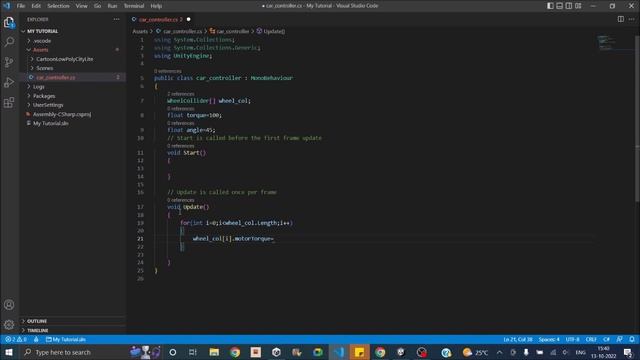Collapse the Assets folder
Image resolution: width=640 pixels, height=360 pixels.
pyautogui.click(x=40, y=50)
